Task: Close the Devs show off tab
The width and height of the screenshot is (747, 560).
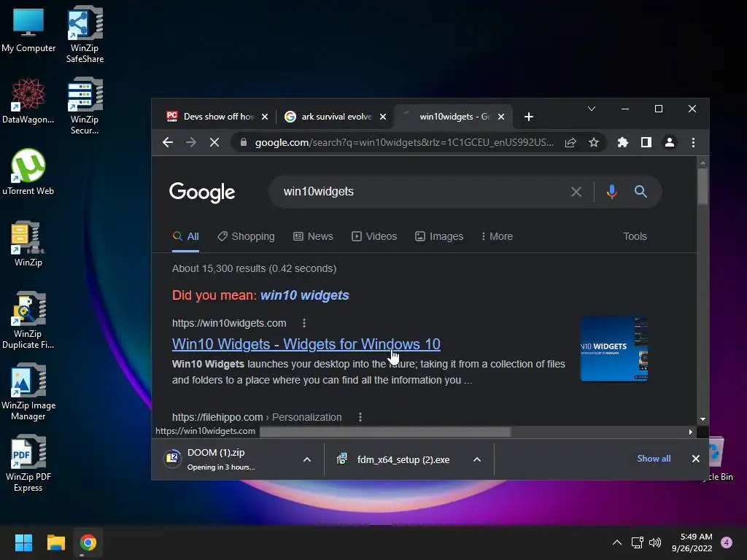Action: (265, 117)
